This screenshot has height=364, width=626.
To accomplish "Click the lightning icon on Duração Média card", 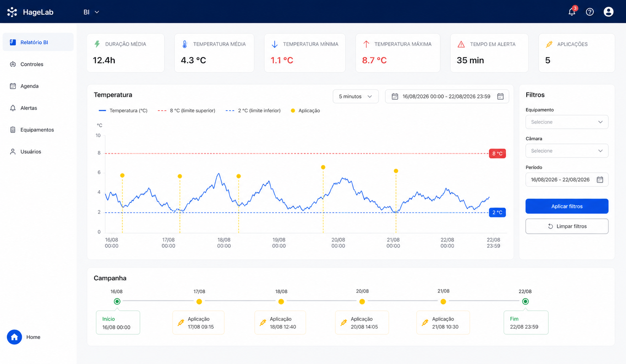I will point(97,44).
